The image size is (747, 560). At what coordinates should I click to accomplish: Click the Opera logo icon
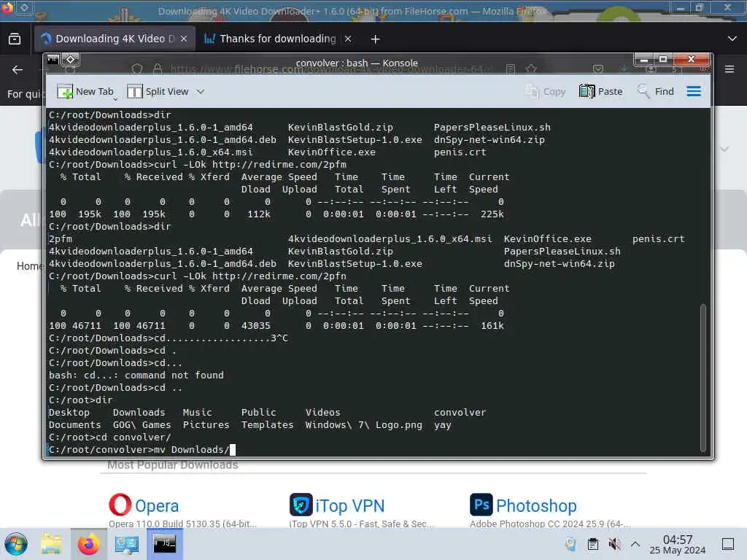(120, 505)
